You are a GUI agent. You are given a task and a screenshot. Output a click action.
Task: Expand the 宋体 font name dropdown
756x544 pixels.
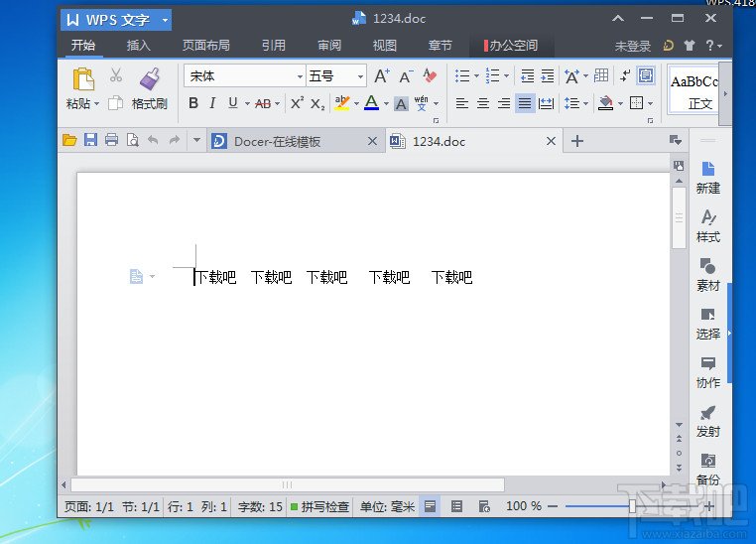click(300, 76)
